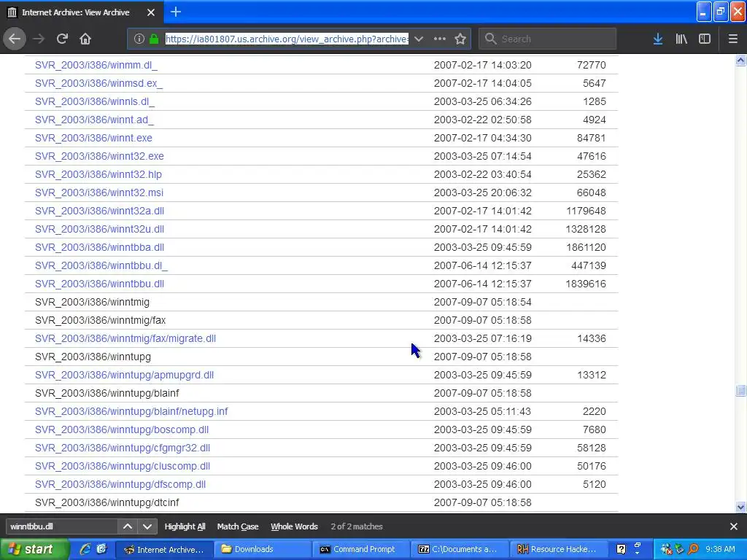Screen dimensions: 747x560
Task: Click the forward navigation arrow
Action: tap(39, 39)
